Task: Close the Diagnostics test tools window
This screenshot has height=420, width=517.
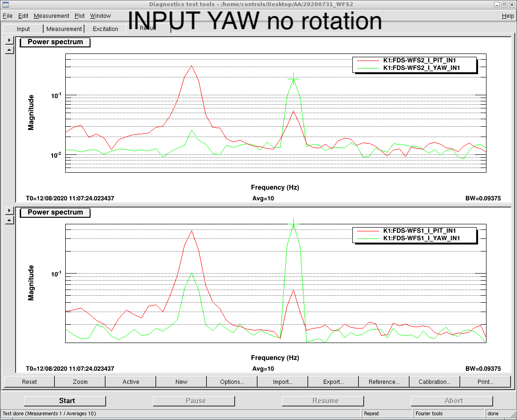Action: click(x=511, y=4)
